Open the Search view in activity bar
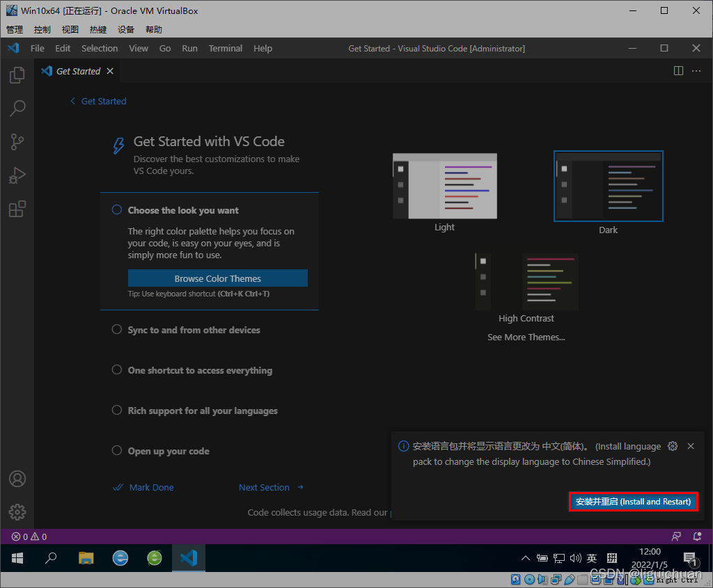Image resolution: width=713 pixels, height=588 pixels. click(x=17, y=108)
